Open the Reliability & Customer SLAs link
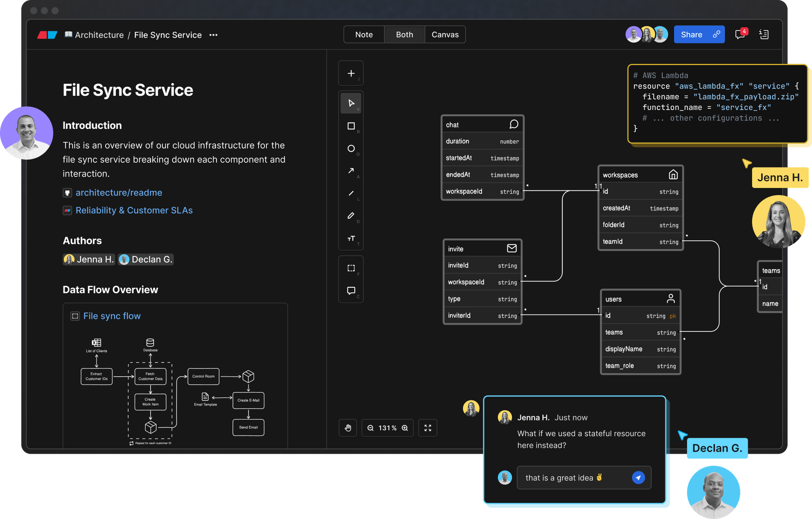Image resolution: width=812 pixels, height=519 pixels. [x=134, y=210]
